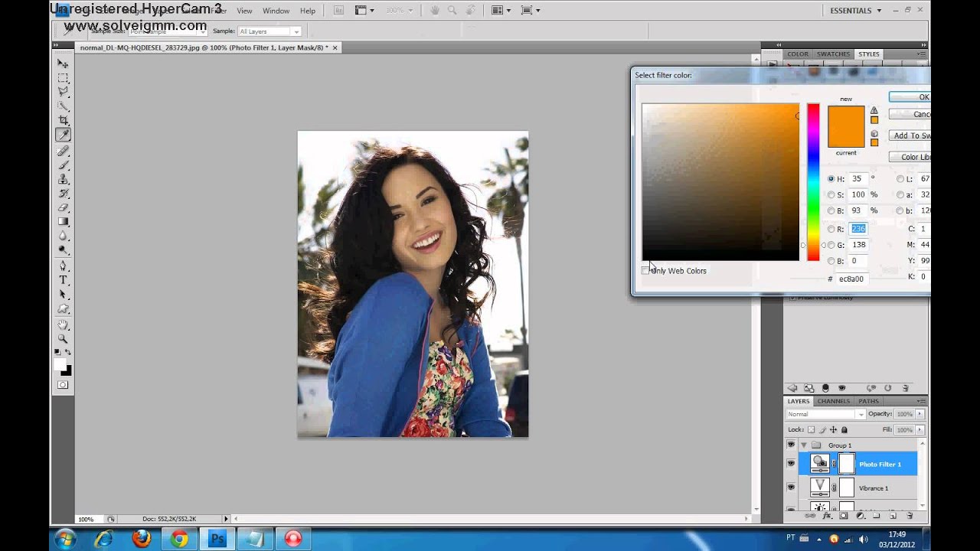Viewport: 980px width, 551px height.
Task: Create a new layer icon
Action: point(893,517)
